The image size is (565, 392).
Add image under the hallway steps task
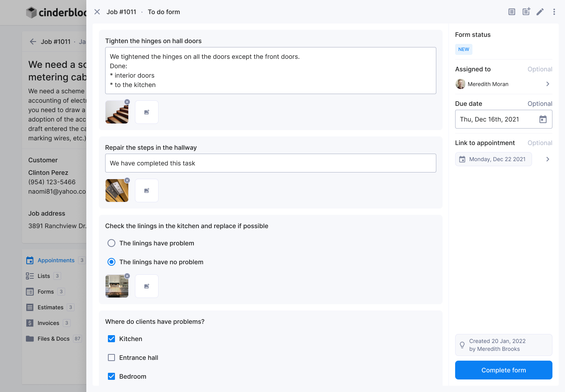tap(147, 191)
